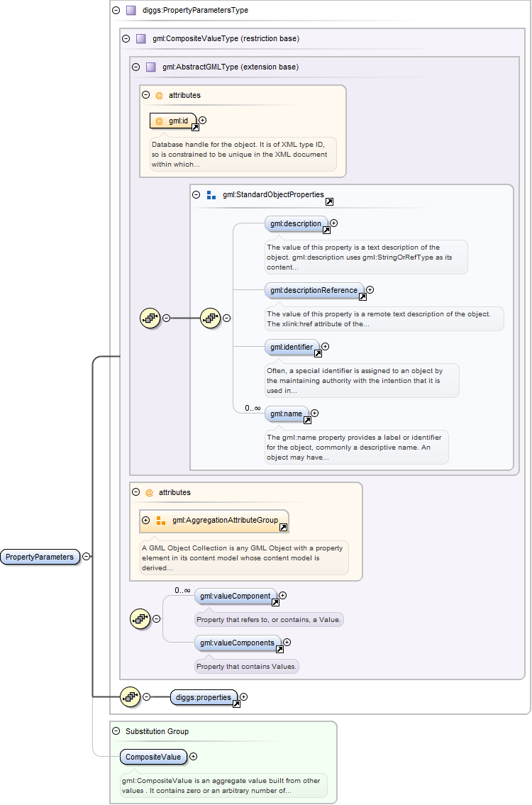Click the sequence compositor icon before diggs:properties
This screenshot has height=805, width=532.
(x=130, y=697)
